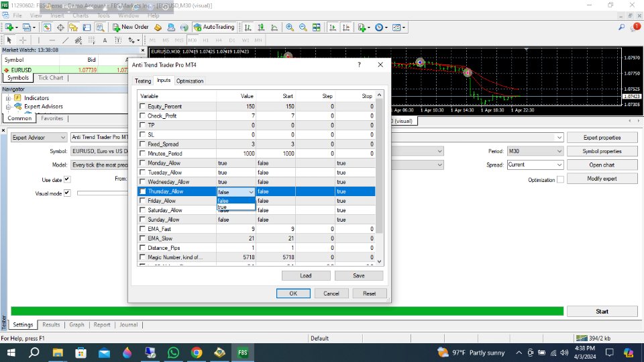This screenshot has height=362, width=644.
Task: Switch chart to bar chart view
Action: pyautogui.click(x=248, y=27)
